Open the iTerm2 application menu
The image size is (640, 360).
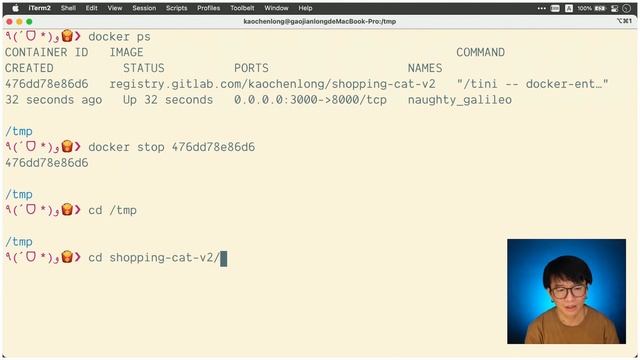pyautogui.click(x=40, y=8)
